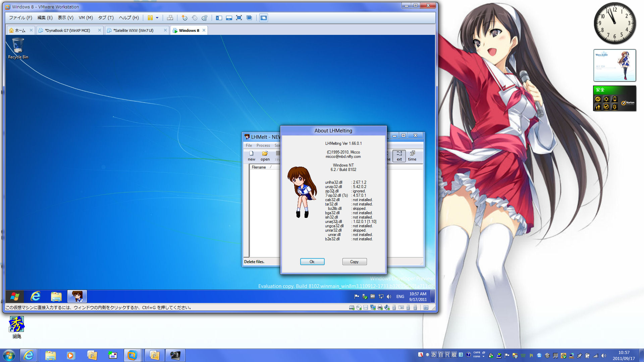644x362 pixels.
Task: Click Recycle Bin icon in the guest desktop
Action: (18, 48)
